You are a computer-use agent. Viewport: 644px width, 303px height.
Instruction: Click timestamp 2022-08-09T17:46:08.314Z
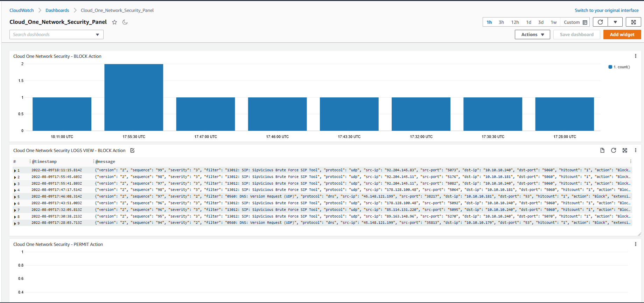(57, 197)
